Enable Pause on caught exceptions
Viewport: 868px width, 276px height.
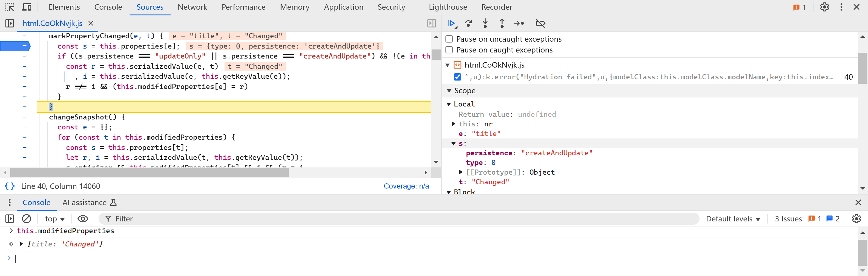pos(449,50)
